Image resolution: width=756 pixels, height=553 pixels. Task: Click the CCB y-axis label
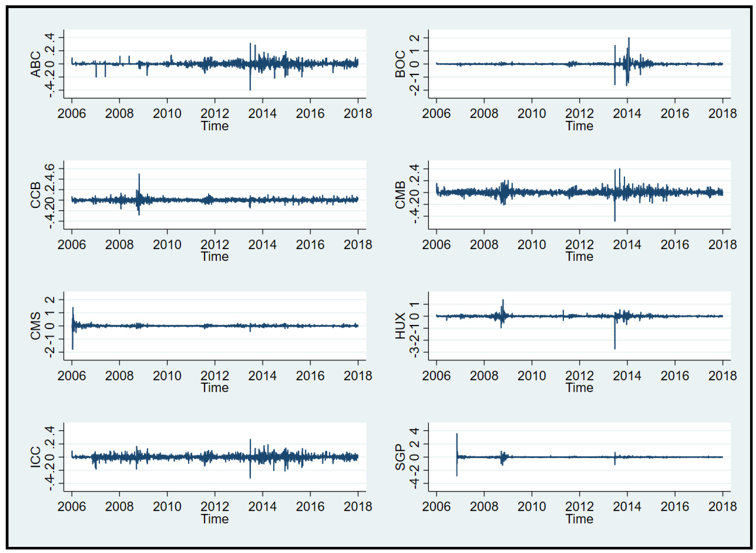35,195
